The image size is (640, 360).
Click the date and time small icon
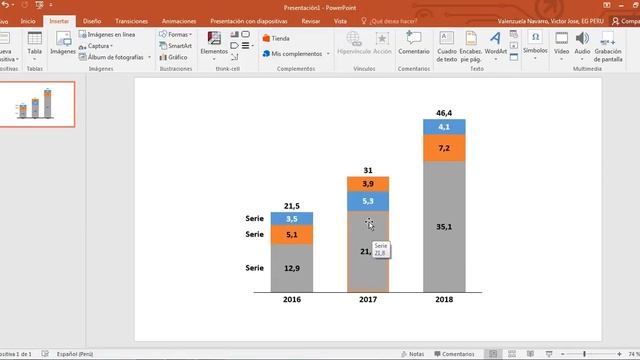click(513, 34)
